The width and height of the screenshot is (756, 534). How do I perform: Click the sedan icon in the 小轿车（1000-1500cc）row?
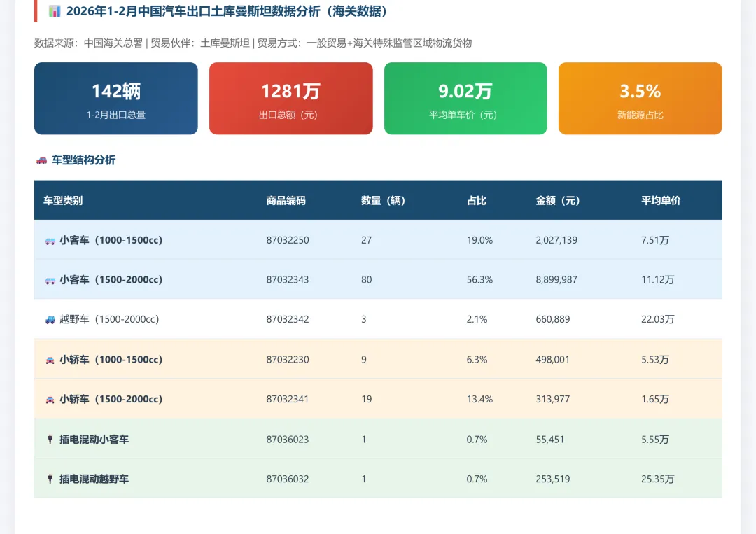pos(49,359)
